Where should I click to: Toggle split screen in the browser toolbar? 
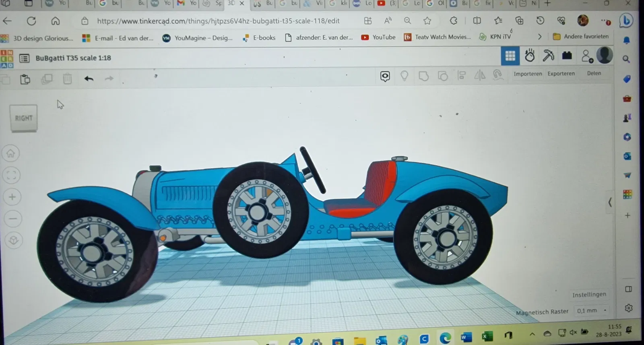click(477, 21)
